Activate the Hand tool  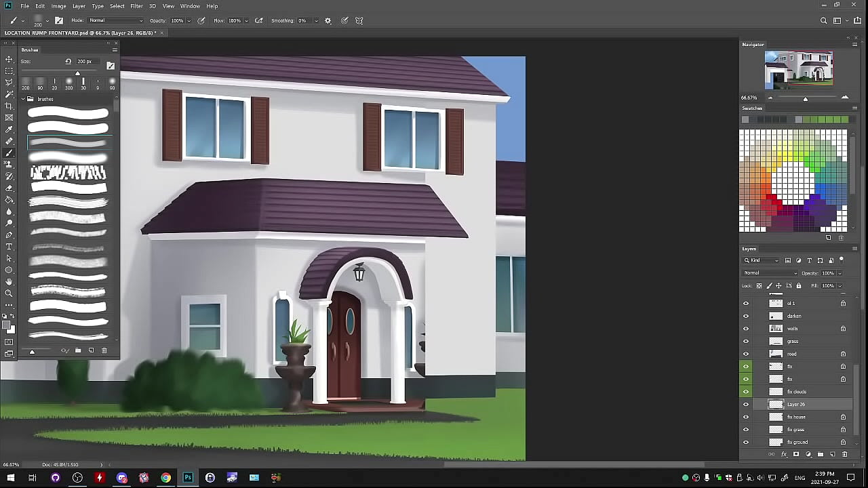click(x=9, y=281)
